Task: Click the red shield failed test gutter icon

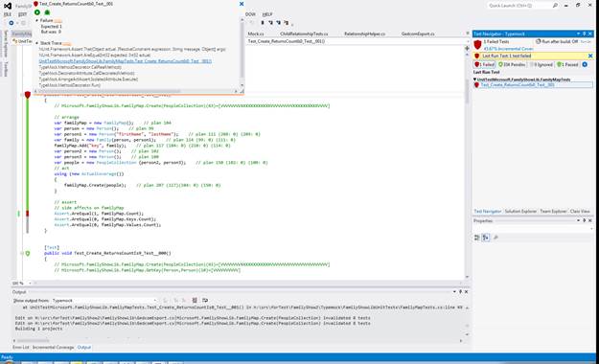Action: coord(27,94)
